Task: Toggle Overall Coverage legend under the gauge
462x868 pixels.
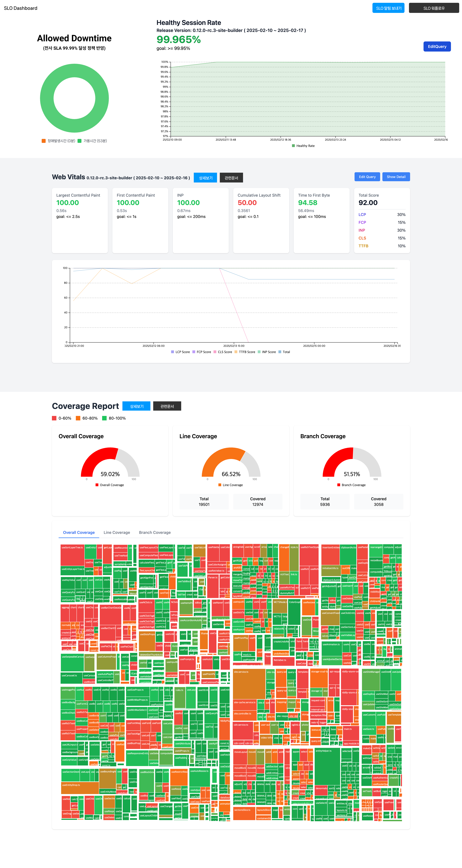Action: coord(110,485)
